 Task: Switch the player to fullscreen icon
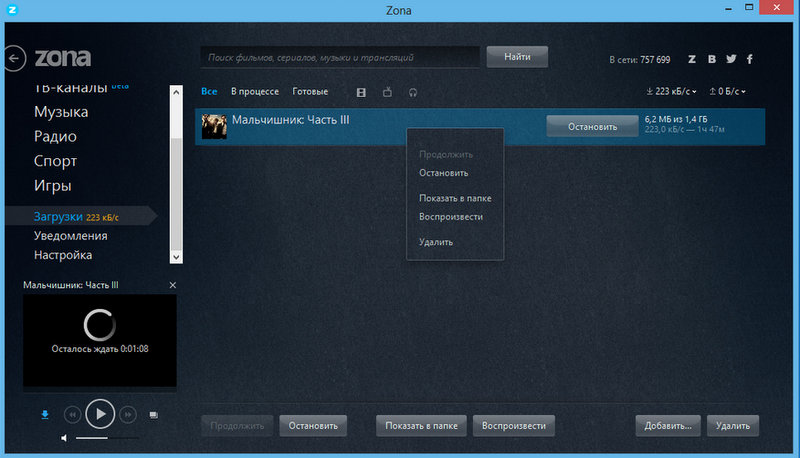(154, 415)
